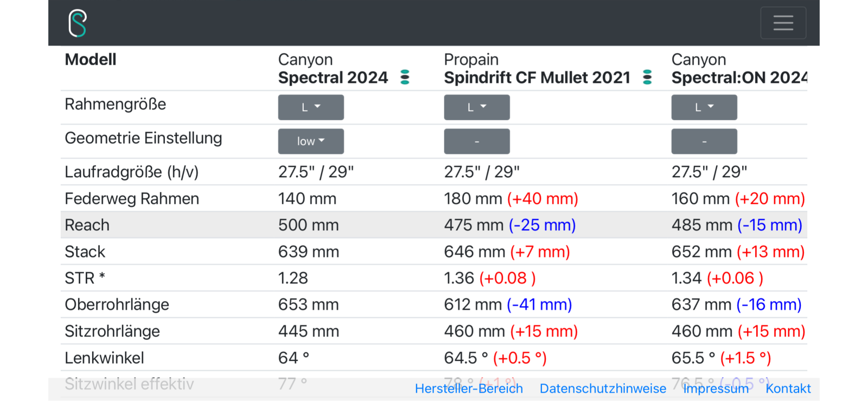
Task: Click the icon beside Spectral 2024
Action: tap(405, 77)
